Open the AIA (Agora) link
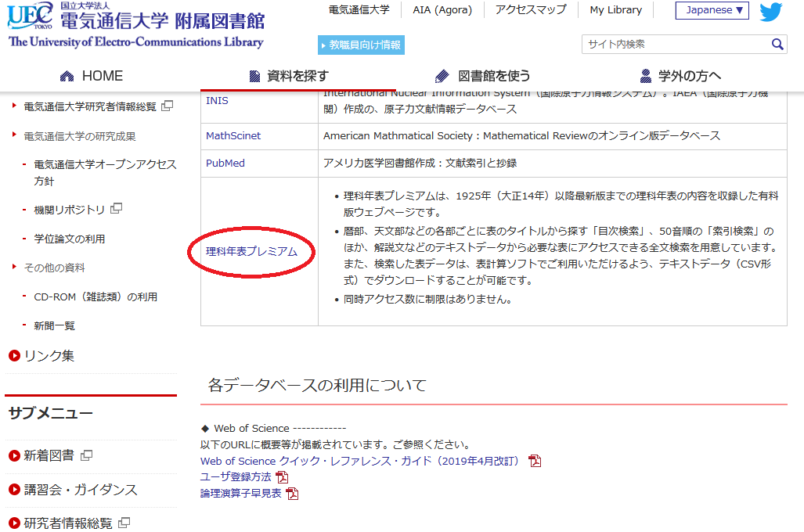 pos(442,9)
